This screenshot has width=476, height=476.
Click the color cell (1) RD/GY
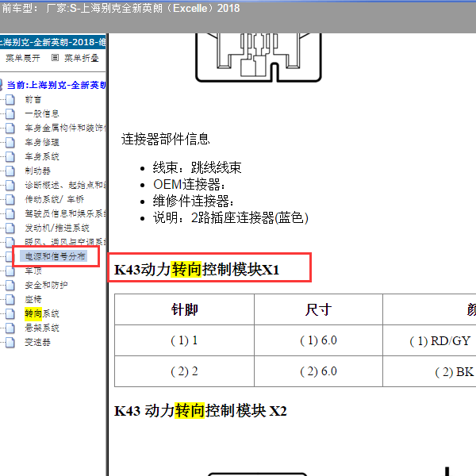point(440,341)
